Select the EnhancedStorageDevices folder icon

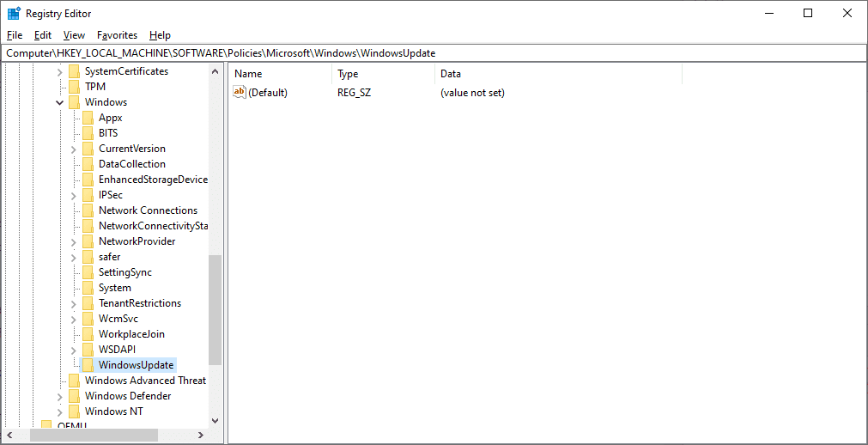point(88,180)
